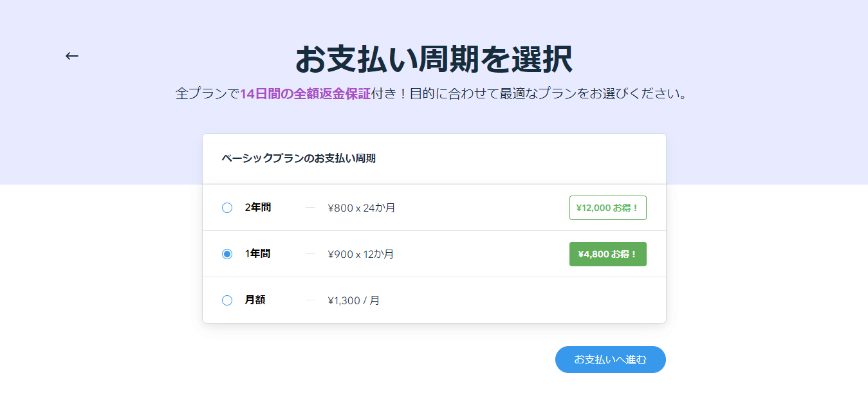Click the ¥800 x 24か月 price text
This screenshot has width=868, height=402.
coord(361,208)
